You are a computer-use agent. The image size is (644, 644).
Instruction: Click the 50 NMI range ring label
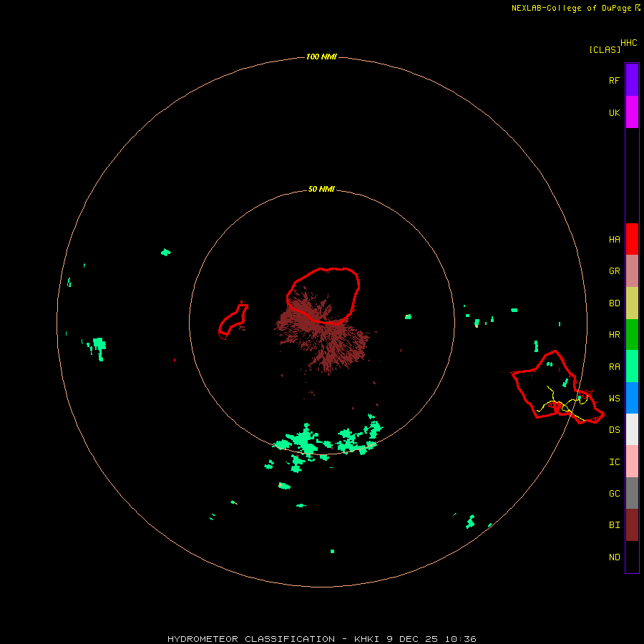[x=321, y=190]
